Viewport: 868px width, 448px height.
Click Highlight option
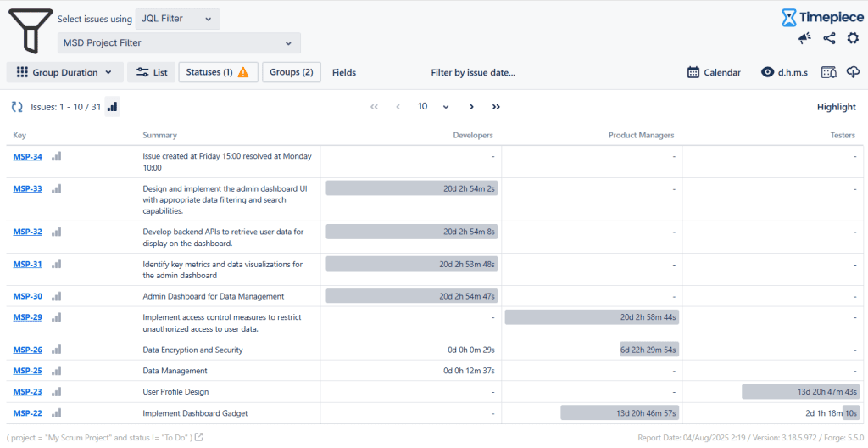point(837,107)
